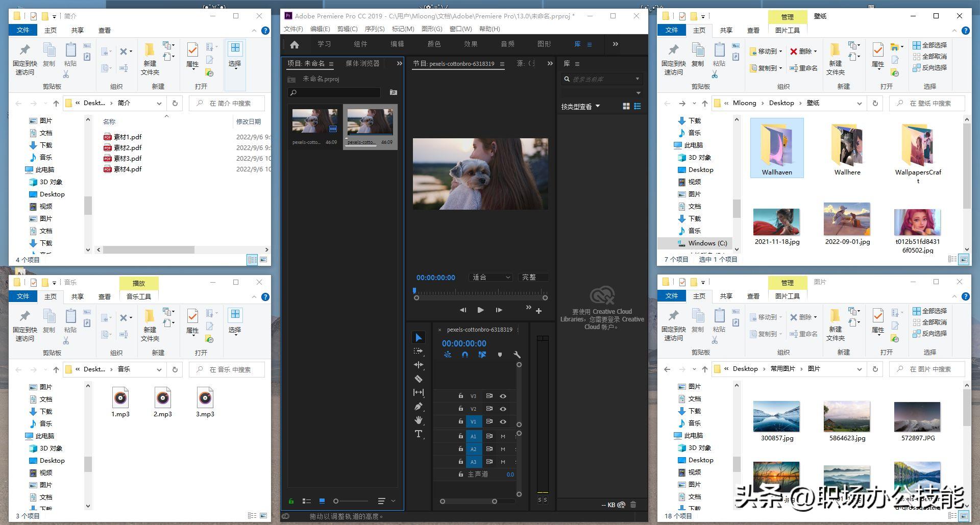980x525 pixels.
Task: Toggle timeline snap magnet icon
Action: (x=465, y=355)
